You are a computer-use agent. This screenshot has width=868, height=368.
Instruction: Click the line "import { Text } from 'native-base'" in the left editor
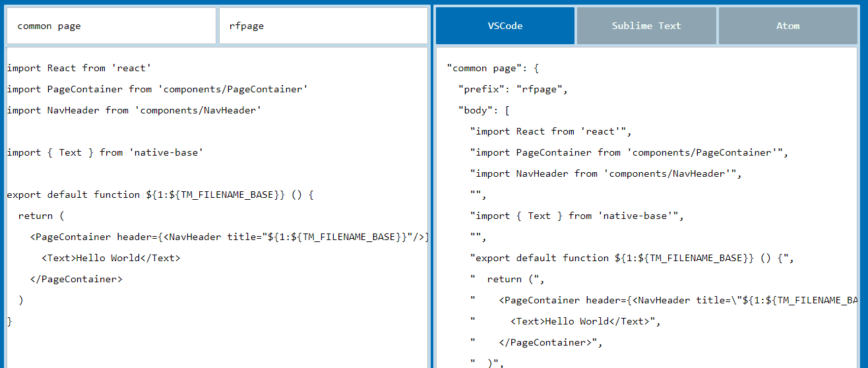105,152
